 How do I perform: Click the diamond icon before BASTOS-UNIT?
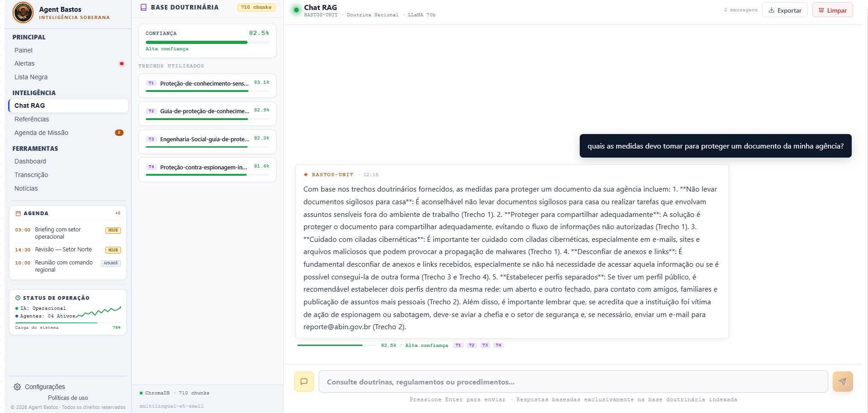point(306,174)
